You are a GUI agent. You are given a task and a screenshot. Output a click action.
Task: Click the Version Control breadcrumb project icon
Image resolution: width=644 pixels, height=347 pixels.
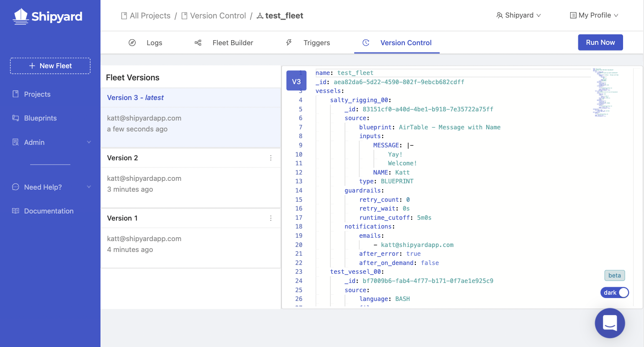[184, 16]
